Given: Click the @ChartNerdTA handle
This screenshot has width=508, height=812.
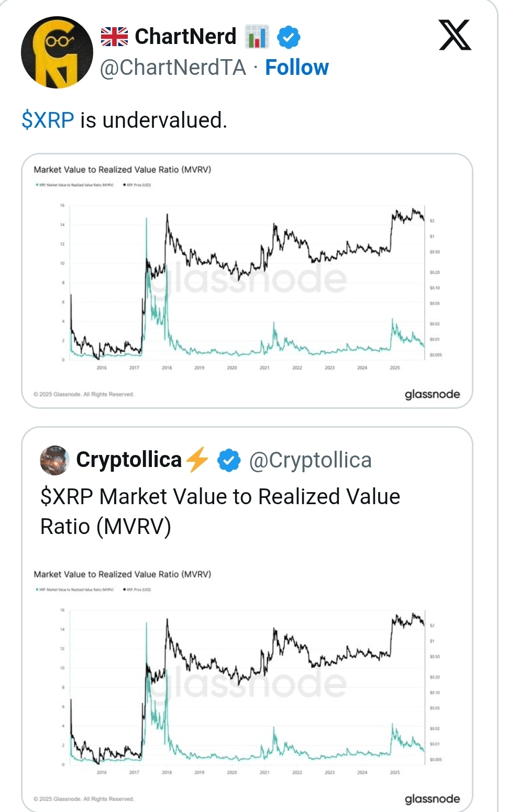Looking at the screenshot, I should tap(173, 68).
